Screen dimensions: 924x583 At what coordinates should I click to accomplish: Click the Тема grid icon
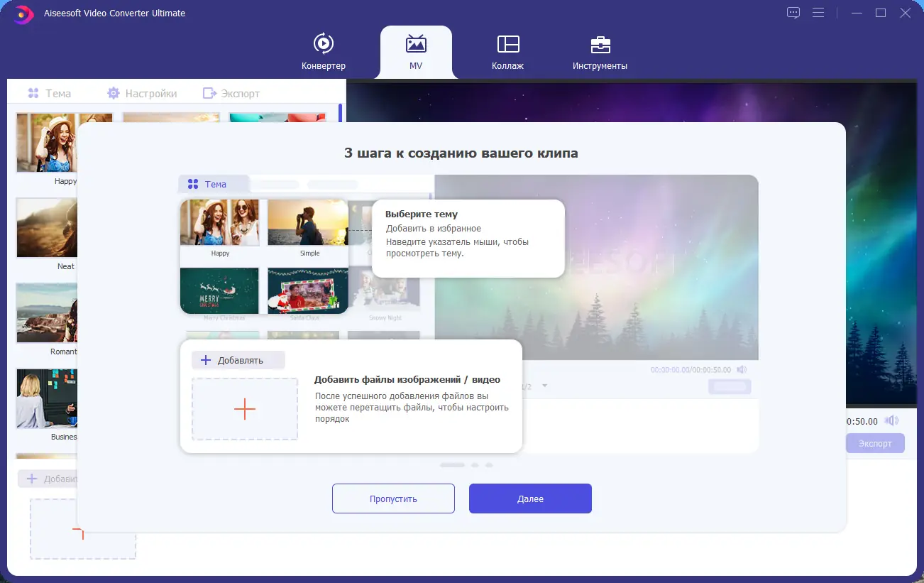click(x=33, y=92)
